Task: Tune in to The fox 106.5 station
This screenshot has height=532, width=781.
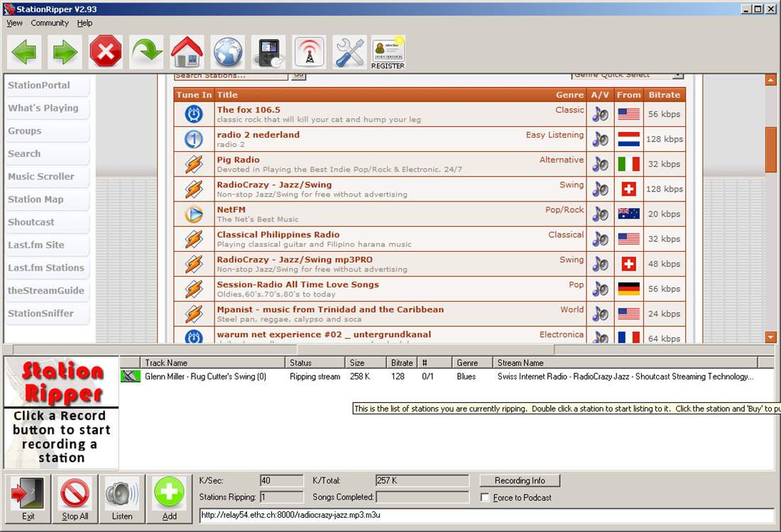Action: [194, 114]
